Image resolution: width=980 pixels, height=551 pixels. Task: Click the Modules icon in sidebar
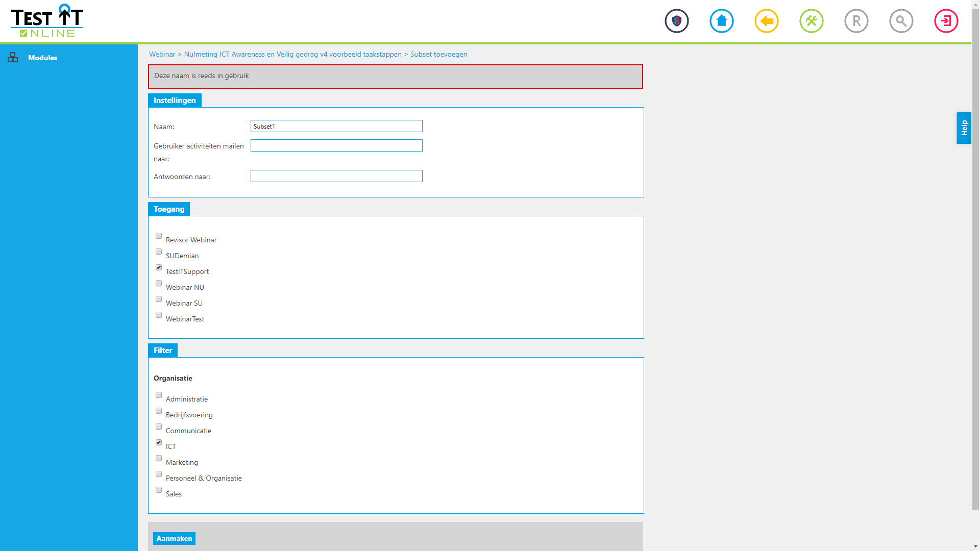point(13,57)
